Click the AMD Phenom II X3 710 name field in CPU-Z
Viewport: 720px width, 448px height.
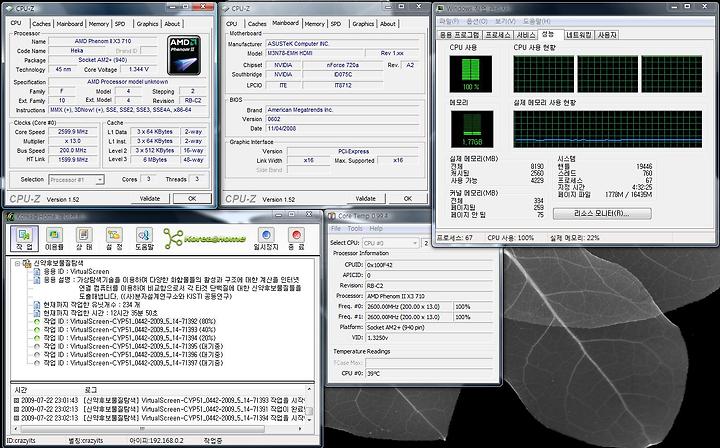click(102, 41)
